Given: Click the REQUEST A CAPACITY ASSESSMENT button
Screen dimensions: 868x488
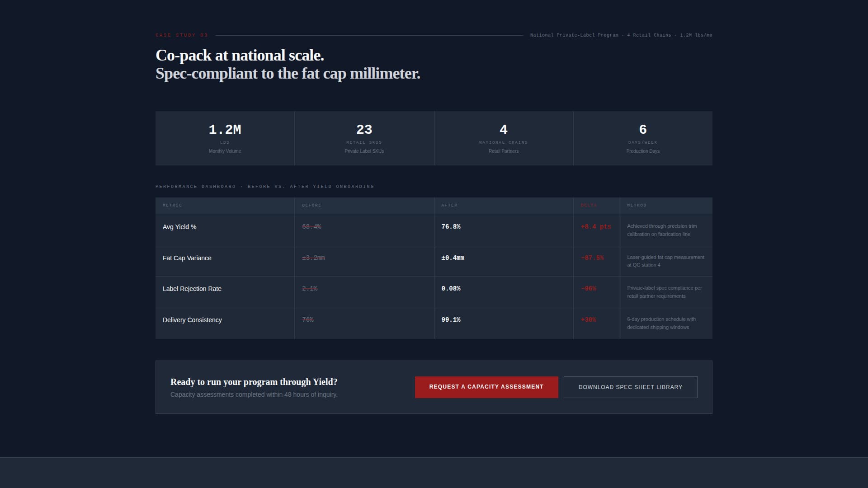Looking at the screenshot, I should click(x=486, y=387).
